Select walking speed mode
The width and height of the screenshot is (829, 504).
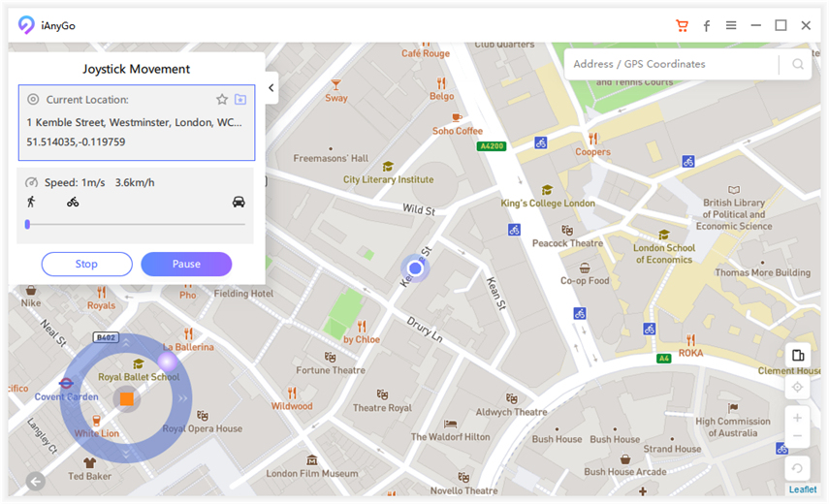click(31, 202)
